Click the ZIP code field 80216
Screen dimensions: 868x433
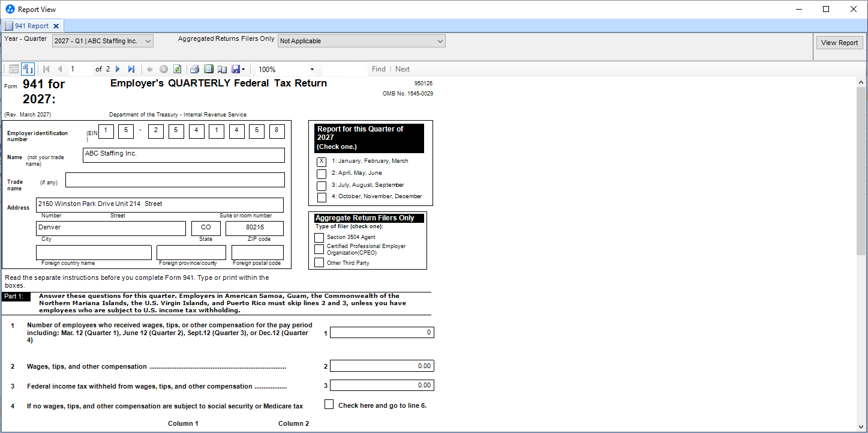click(254, 229)
